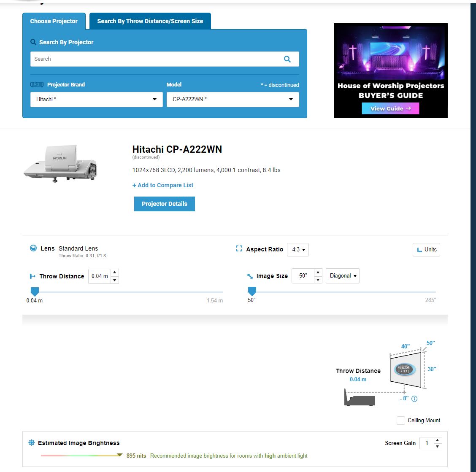The image size is (476, 472).
Task: Click View Guide in the buyer's guide ad
Action: (390, 108)
